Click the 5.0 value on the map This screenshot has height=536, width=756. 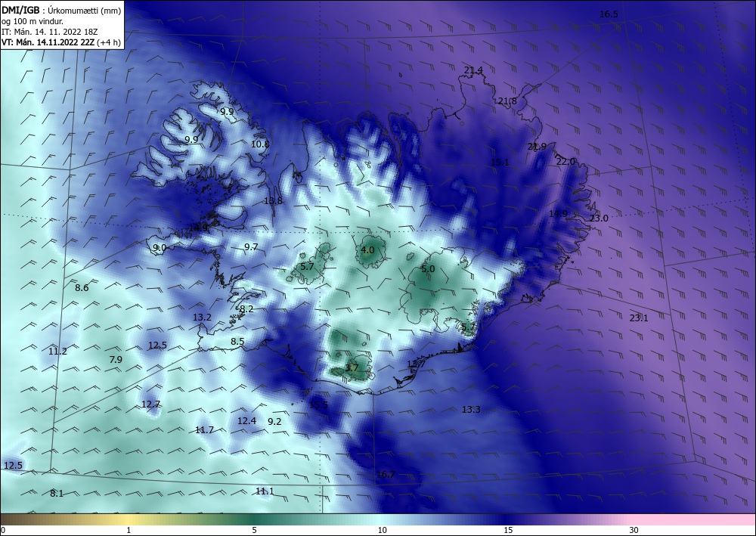(428, 269)
